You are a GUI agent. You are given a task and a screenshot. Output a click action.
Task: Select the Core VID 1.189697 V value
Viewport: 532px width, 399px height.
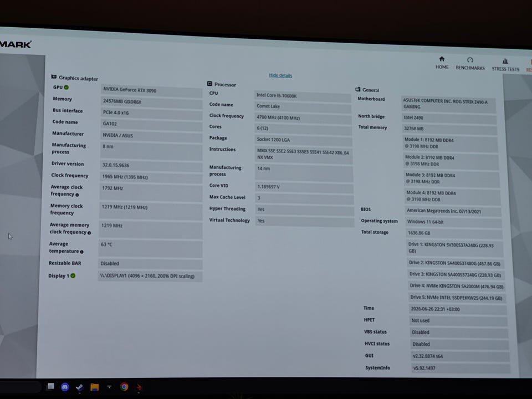point(304,187)
